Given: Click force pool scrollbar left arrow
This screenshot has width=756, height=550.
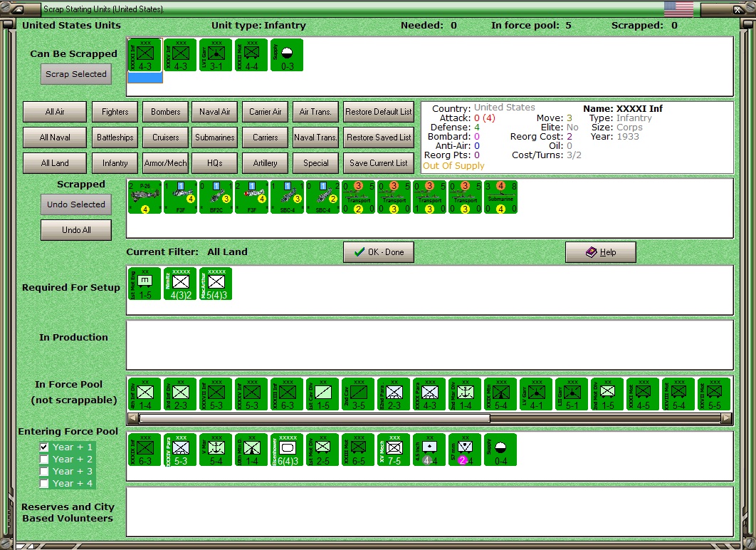Looking at the screenshot, I should (133, 419).
